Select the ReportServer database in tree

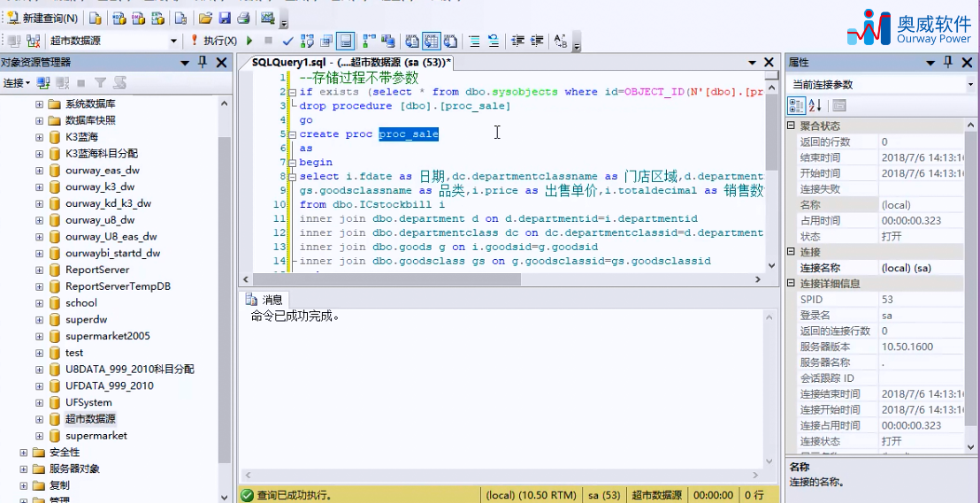pyautogui.click(x=96, y=270)
